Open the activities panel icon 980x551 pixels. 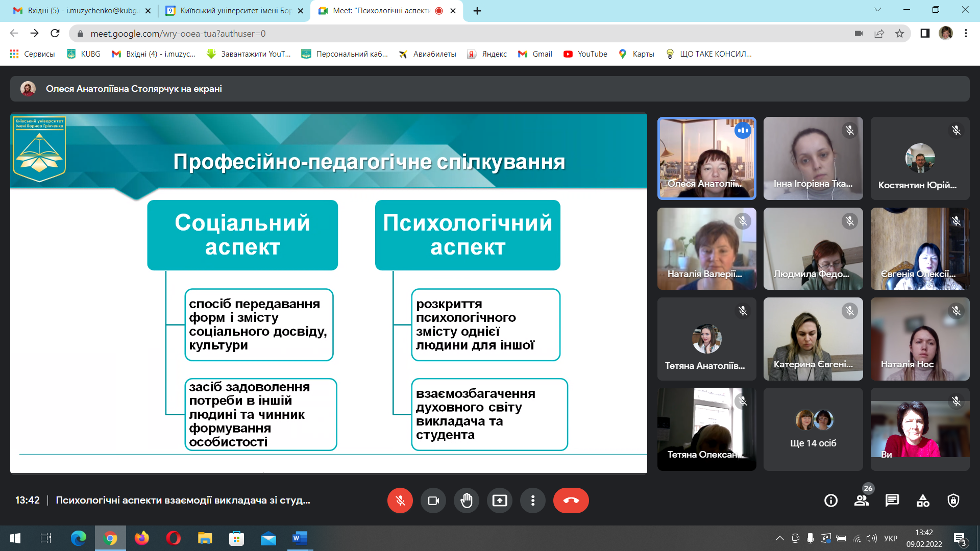tap(923, 500)
